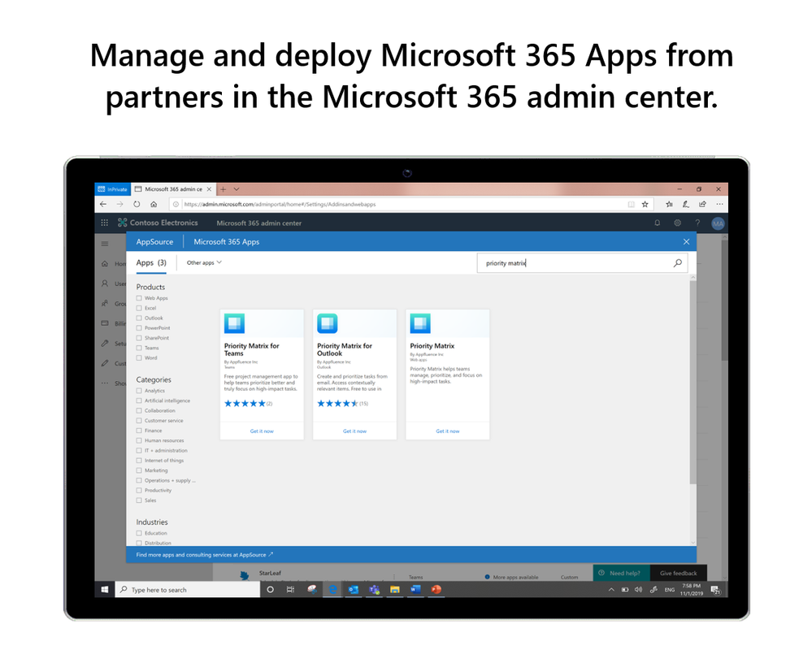812x663 pixels.
Task: Open File Explorer from taskbar
Action: coord(395,590)
